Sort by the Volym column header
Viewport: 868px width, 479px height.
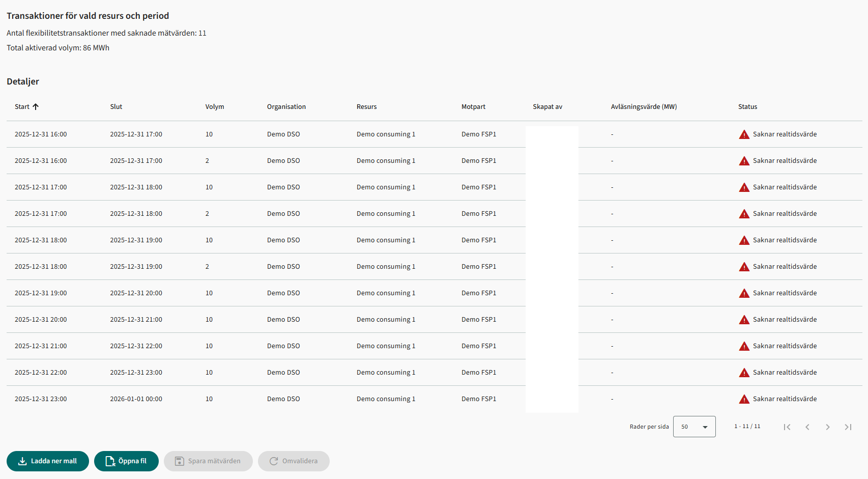(x=214, y=107)
